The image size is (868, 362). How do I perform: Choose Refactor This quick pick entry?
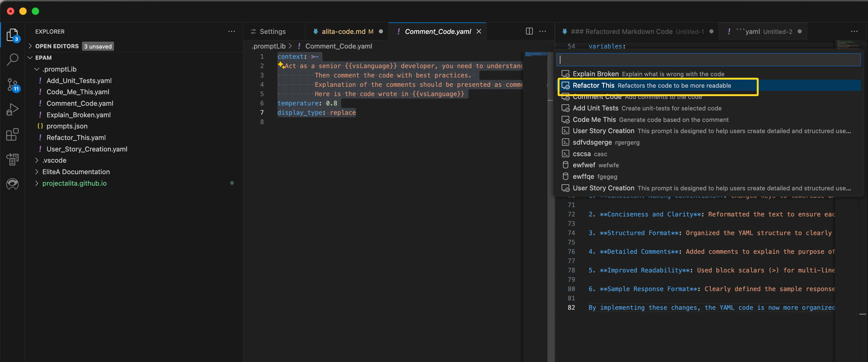click(x=708, y=85)
